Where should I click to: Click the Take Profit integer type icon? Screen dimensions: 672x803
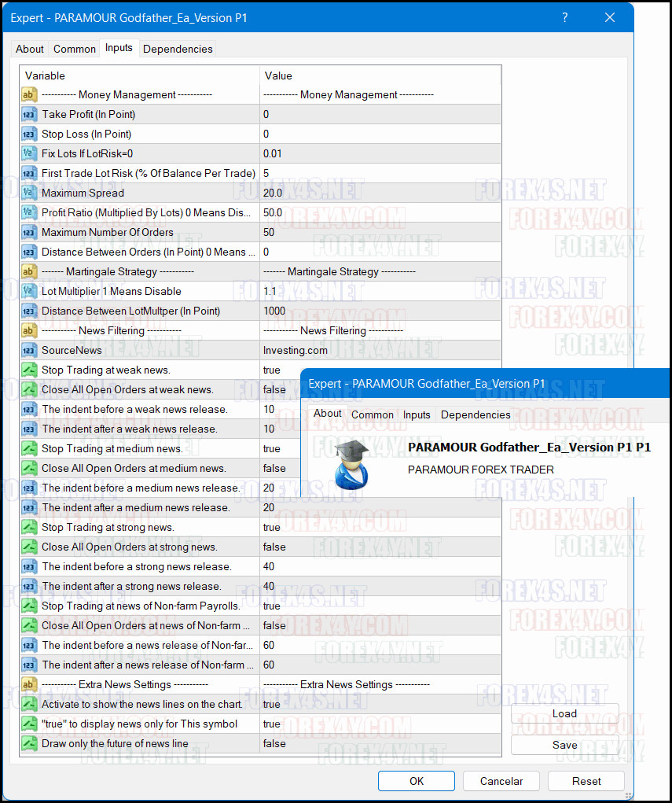pyautogui.click(x=29, y=115)
